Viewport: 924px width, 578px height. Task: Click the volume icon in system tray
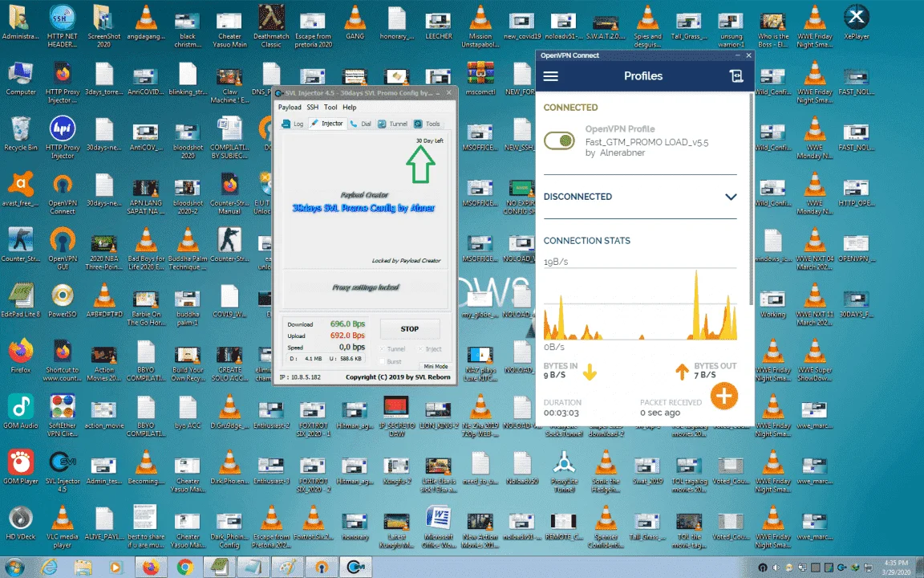pos(776,568)
